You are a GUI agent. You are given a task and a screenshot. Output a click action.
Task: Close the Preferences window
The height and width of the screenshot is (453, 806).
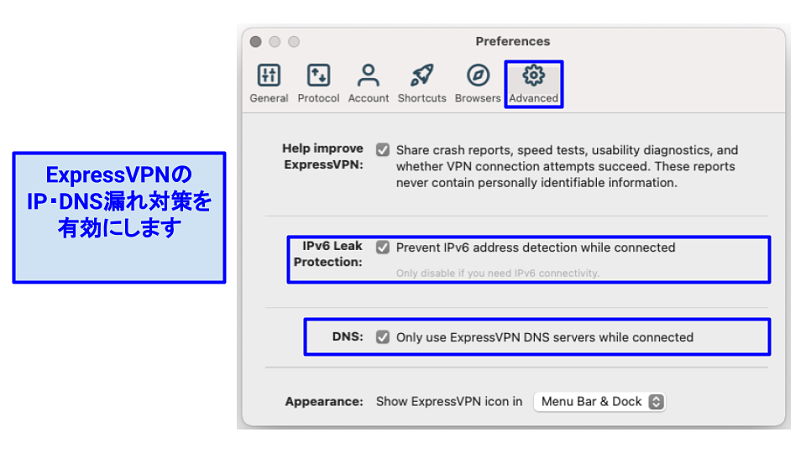[x=255, y=42]
